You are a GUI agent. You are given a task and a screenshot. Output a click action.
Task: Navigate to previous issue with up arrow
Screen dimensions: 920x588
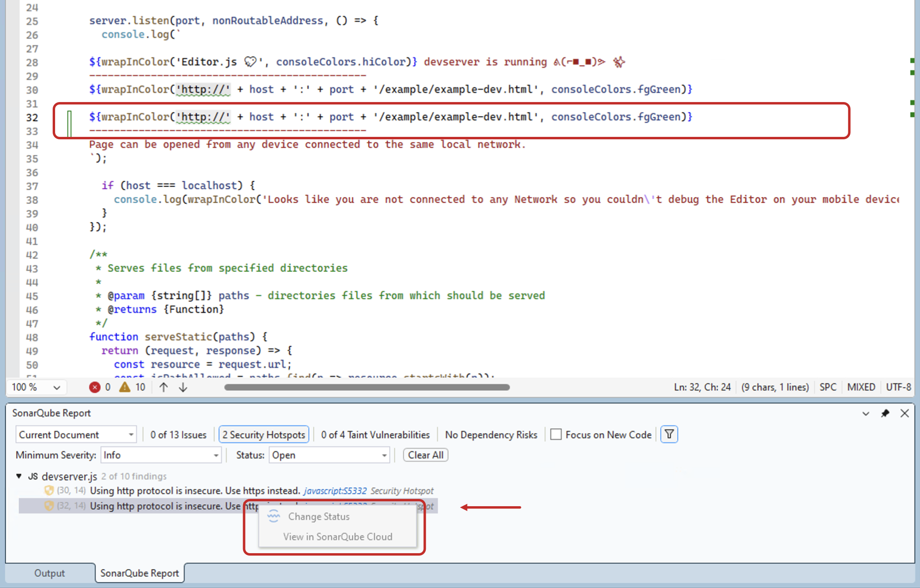coord(163,387)
